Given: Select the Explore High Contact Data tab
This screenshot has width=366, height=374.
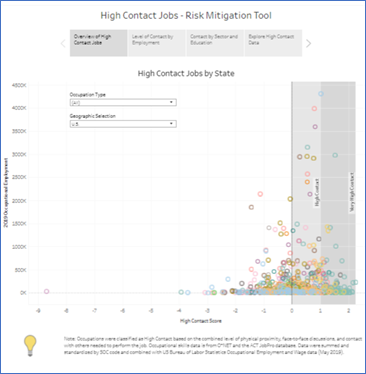Looking at the screenshot, I should pyautogui.click(x=273, y=43).
